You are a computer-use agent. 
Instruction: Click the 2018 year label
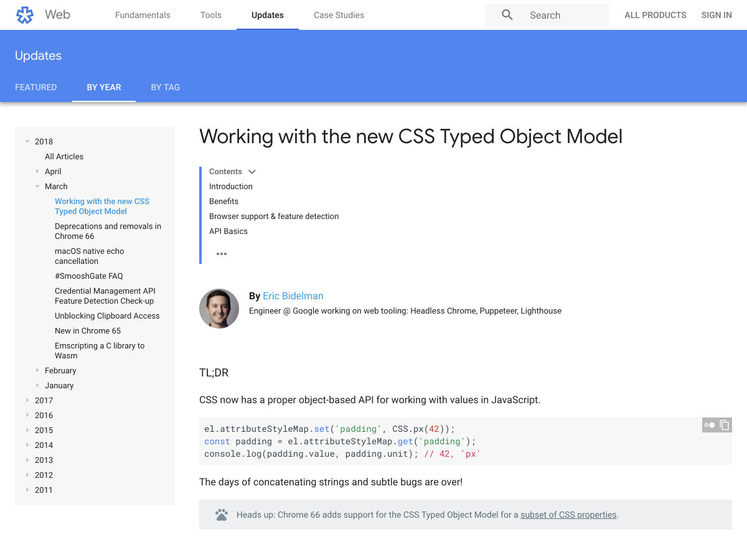point(44,141)
